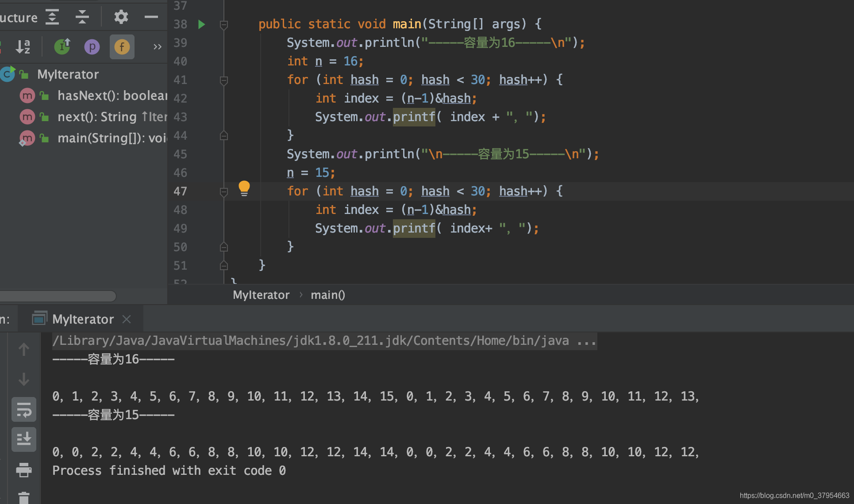Click the java command path line in console
Viewport: 854px width, 504px height.
click(324, 341)
